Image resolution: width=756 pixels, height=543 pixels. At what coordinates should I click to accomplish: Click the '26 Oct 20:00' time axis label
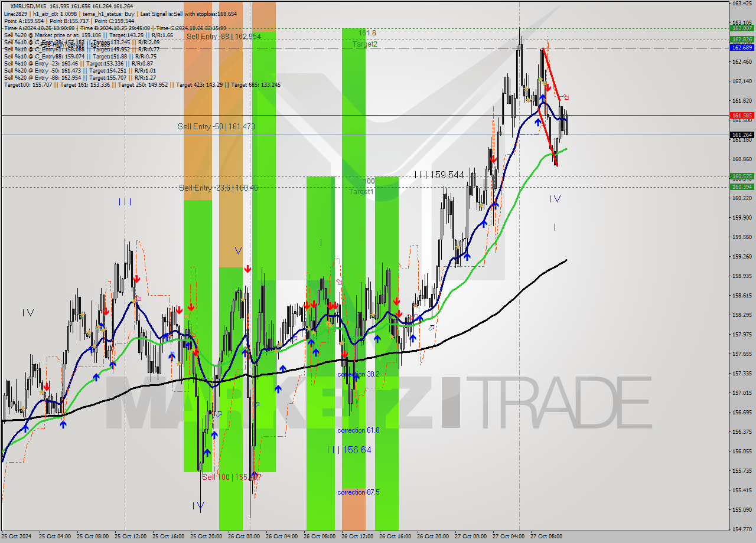(x=432, y=537)
